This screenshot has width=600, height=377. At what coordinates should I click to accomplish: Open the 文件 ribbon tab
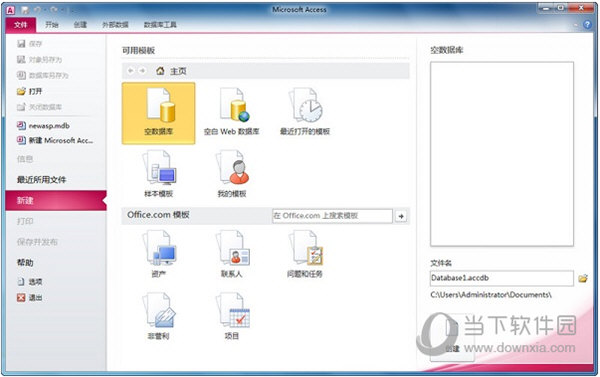click(x=21, y=25)
